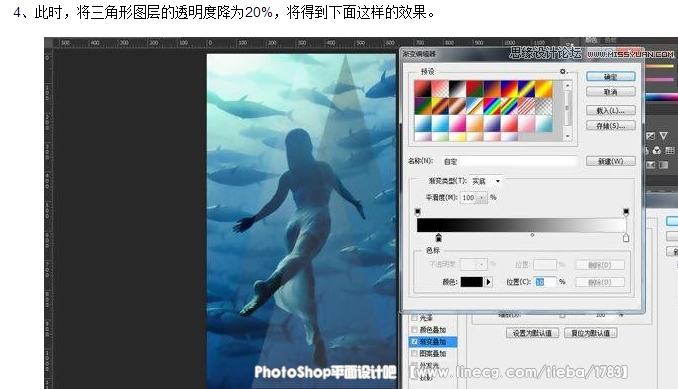Select the orange-yellow-orange gradient preset

[x=544, y=89]
